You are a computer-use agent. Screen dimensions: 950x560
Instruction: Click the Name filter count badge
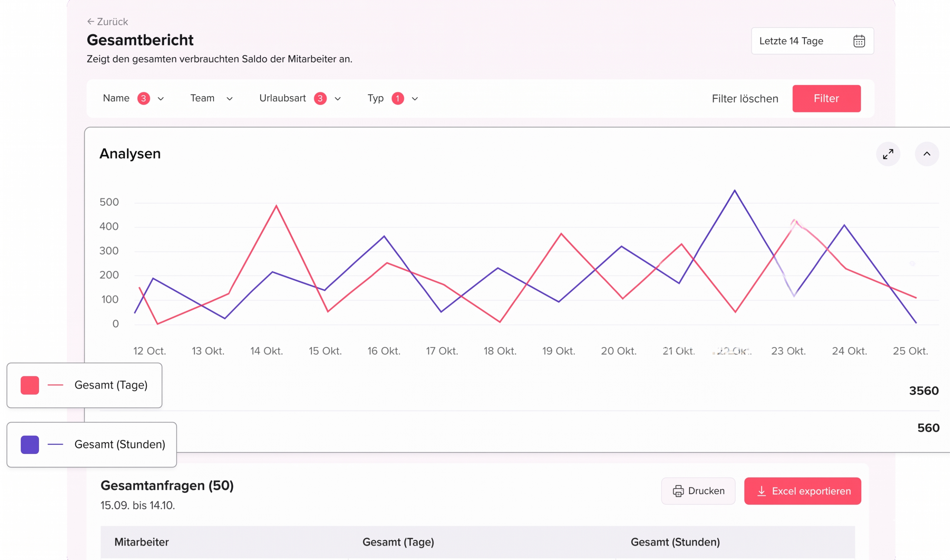[x=144, y=99]
